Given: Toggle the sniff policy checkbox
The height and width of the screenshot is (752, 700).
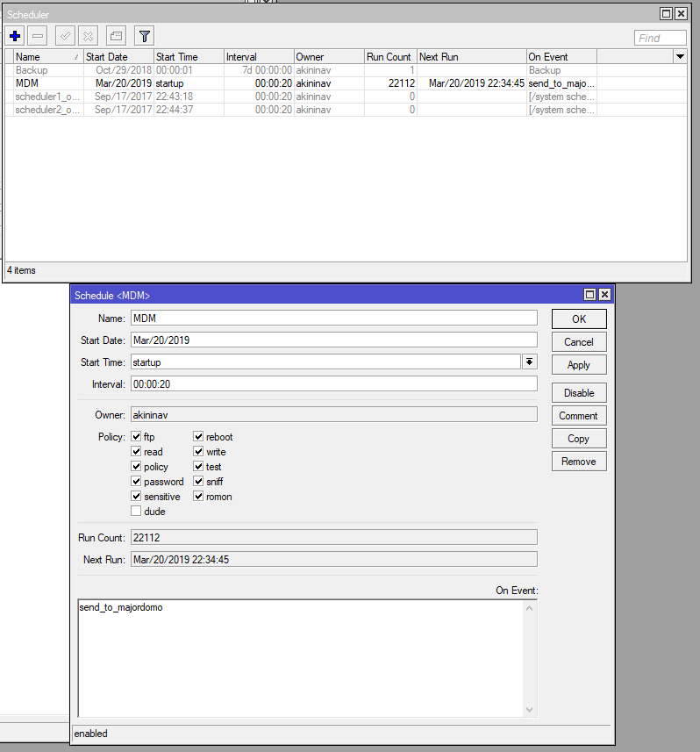Looking at the screenshot, I should click(x=198, y=481).
